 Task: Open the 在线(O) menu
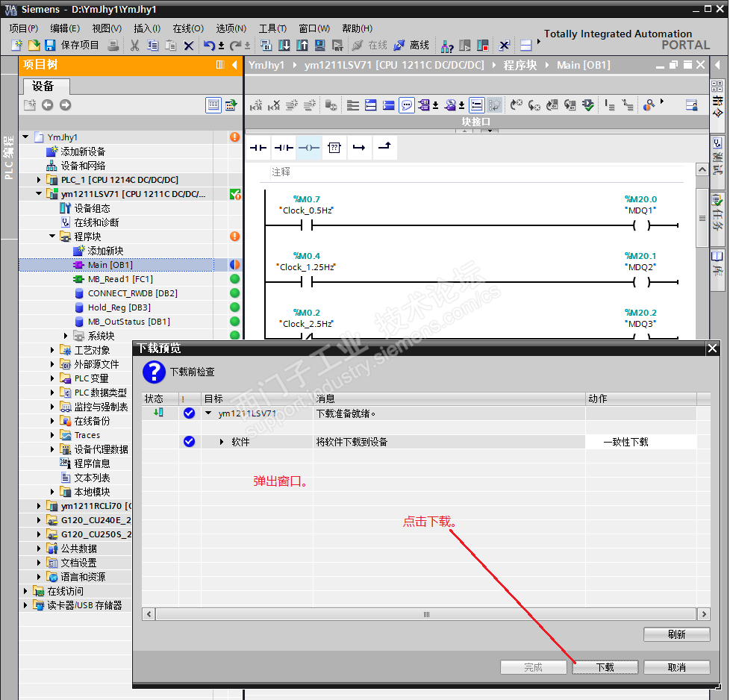(x=188, y=28)
